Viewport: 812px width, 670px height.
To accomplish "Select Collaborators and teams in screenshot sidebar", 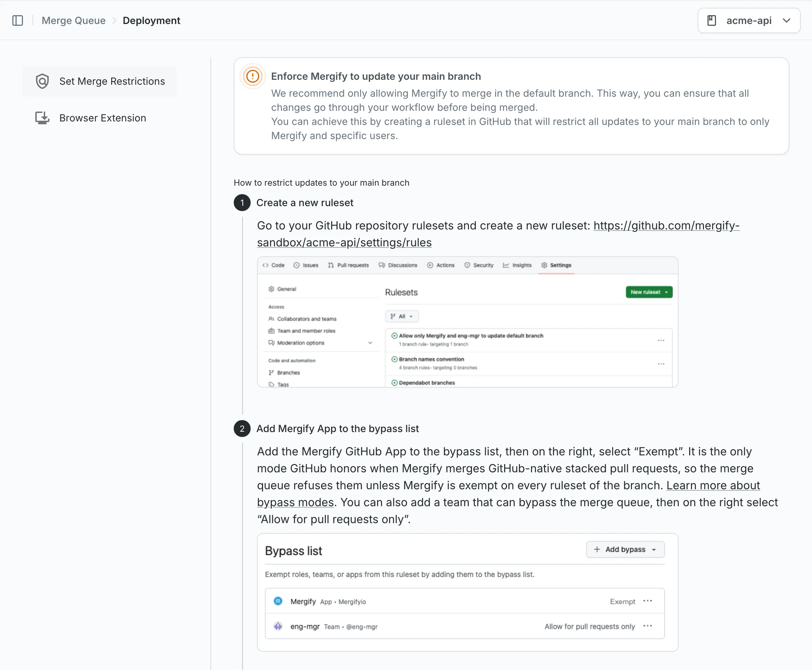I will (x=302, y=319).
